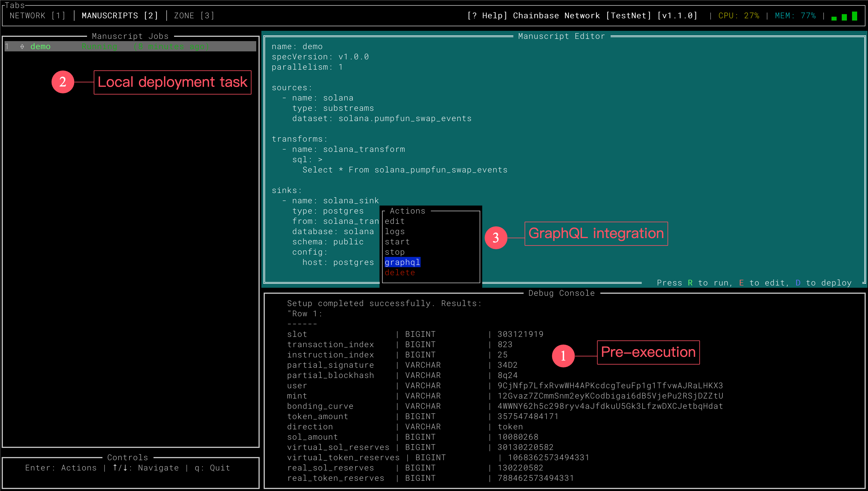Click the user address starting 9CjNfp7
The width and height of the screenshot is (868, 491).
610,386
